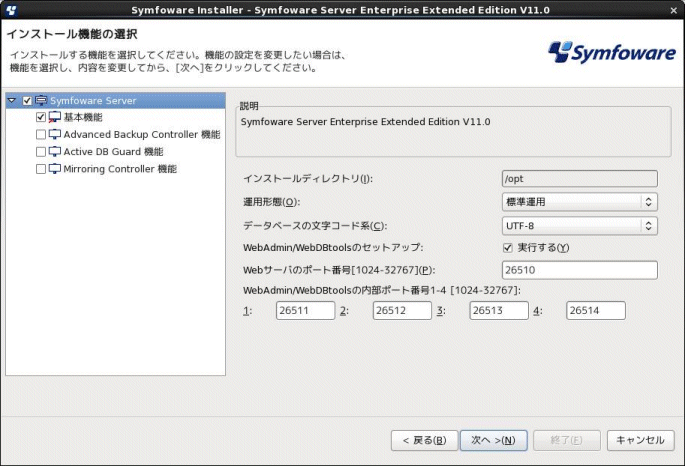This screenshot has width=685, height=466.
Task: Open the character code dropdown showing UTF-8
Action: coord(580,226)
